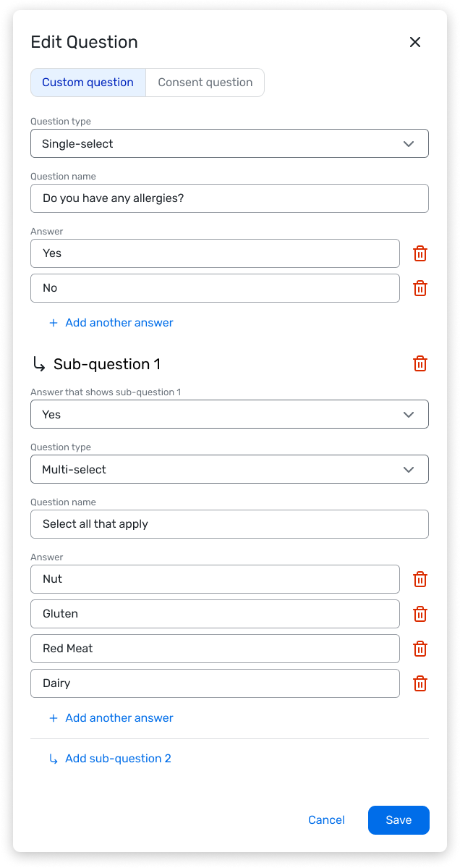
Task: Open the Single-select question type dropdown
Action: pos(229,143)
